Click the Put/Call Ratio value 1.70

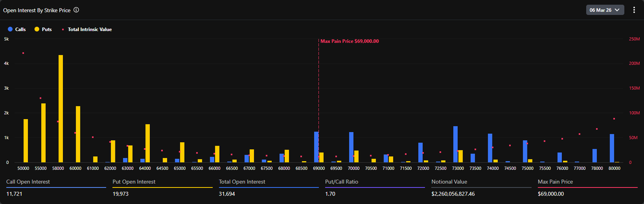click(330, 194)
